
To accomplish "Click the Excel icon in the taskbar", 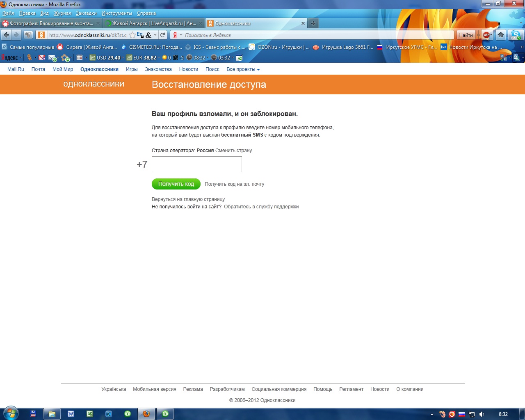I will (89, 414).
